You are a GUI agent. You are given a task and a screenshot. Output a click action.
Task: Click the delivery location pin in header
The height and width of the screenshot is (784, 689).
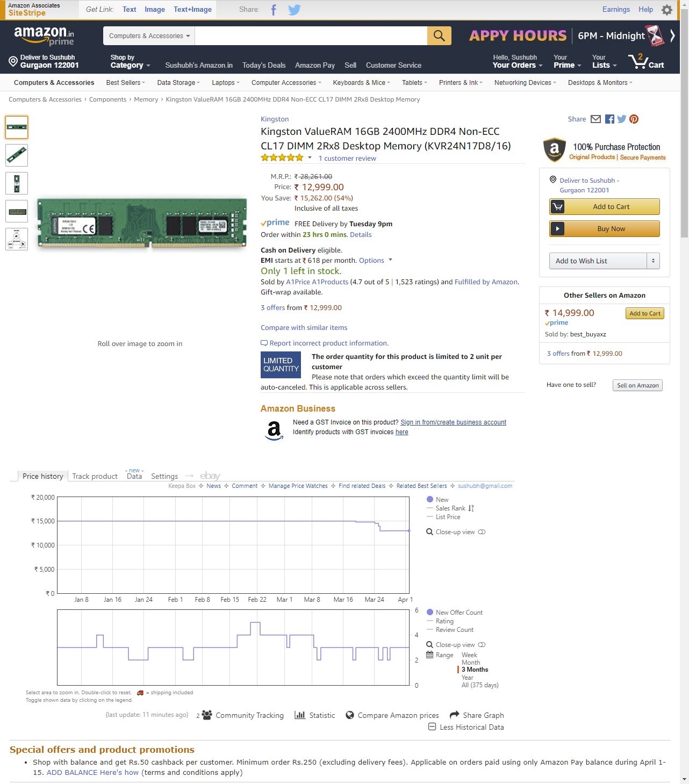[x=13, y=61]
